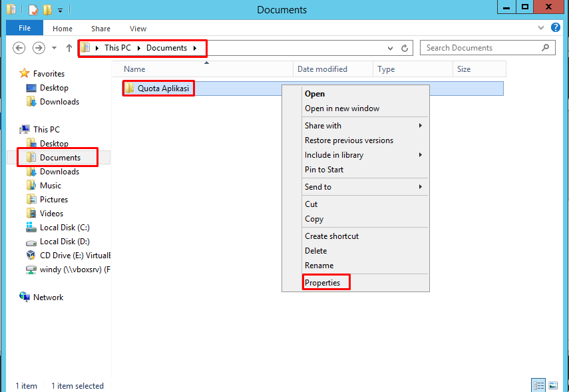Sort files by the Name column header

click(134, 69)
